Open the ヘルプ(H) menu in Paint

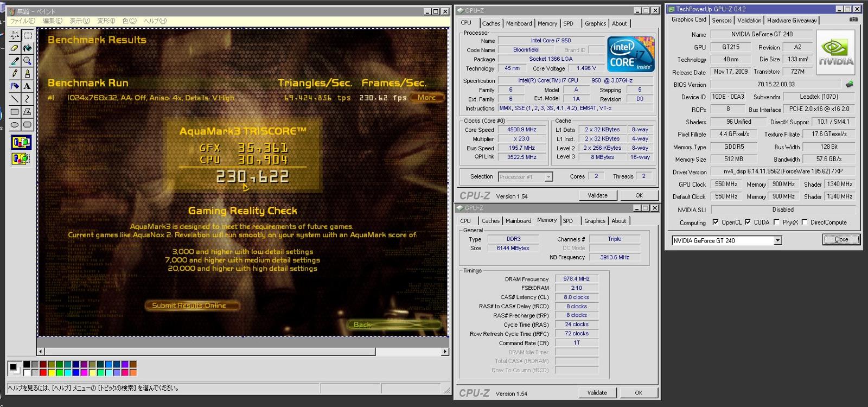coord(155,21)
